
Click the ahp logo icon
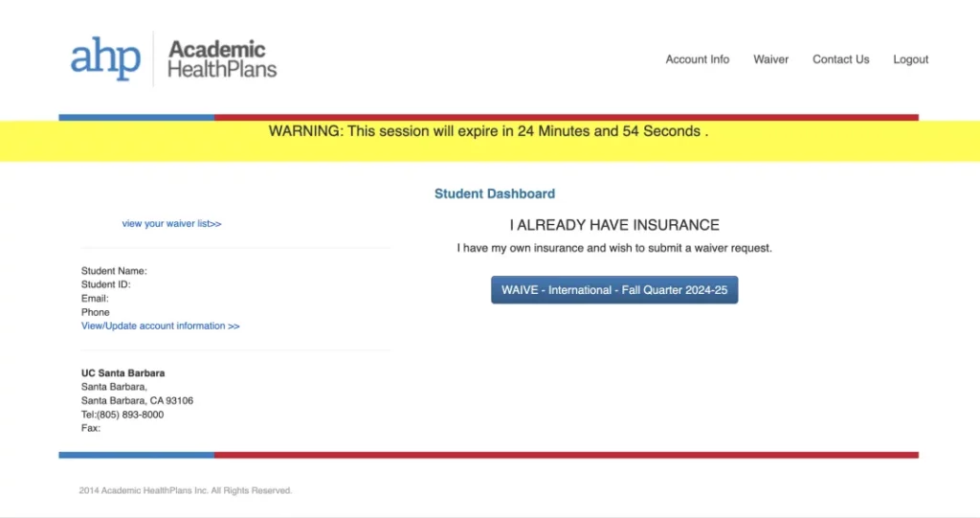click(105, 58)
